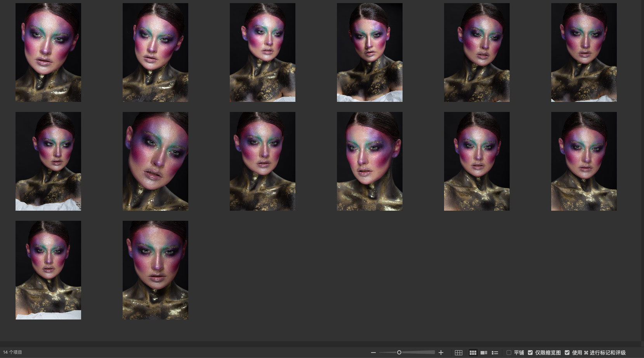Uncheck the 仅限缩览图 thumbnails-only option
The width and height of the screenshot is (644, 358).
point(530,353)
